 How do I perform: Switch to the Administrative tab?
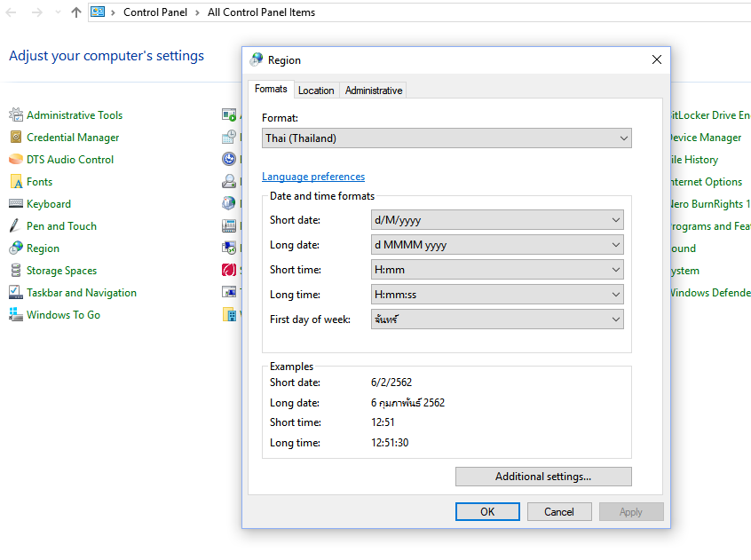click(x=373, y=90)
